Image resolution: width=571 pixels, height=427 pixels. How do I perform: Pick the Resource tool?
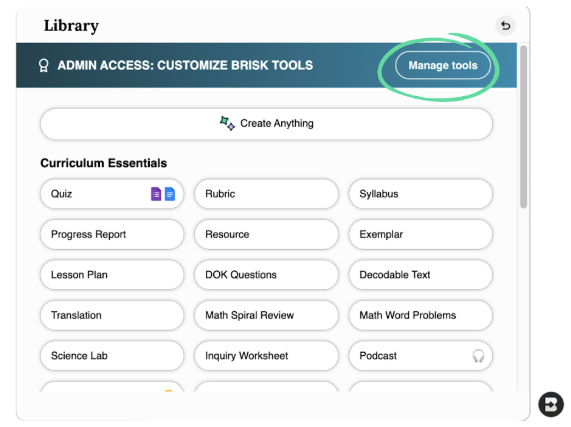(266, 234)
